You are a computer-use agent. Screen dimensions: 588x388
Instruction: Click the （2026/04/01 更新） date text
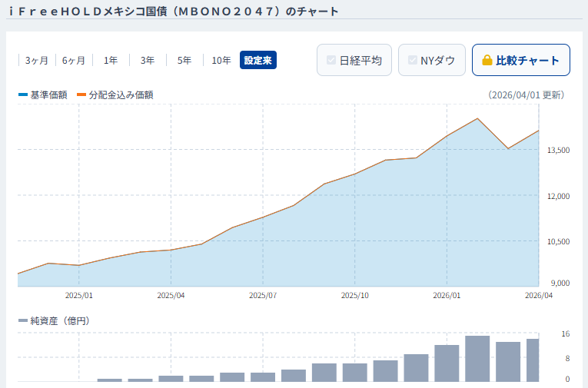pyautogui.click(x=526, y=95)
